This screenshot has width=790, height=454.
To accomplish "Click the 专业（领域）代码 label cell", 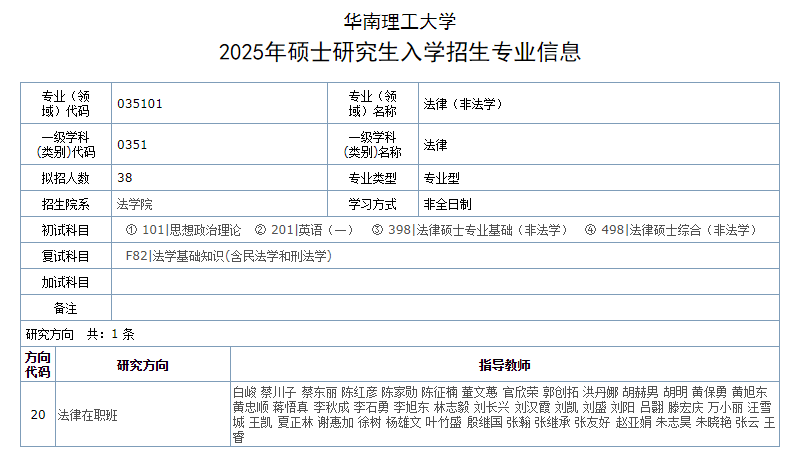I will (x=65, y=103).
